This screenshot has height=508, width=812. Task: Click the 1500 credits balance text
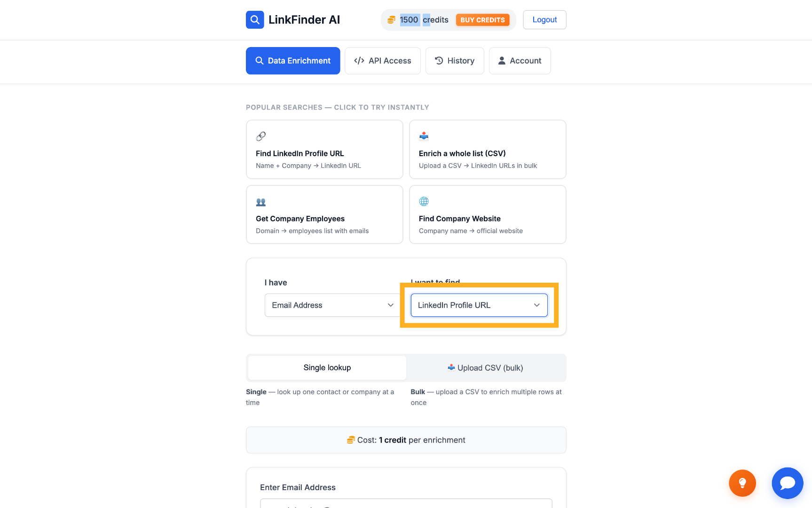(x=424, y=20)
